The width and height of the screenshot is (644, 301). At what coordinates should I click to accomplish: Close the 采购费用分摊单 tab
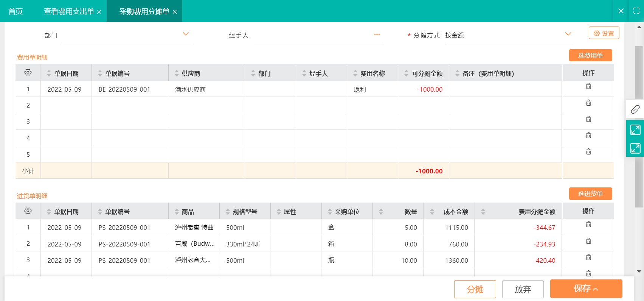(175, 12)
